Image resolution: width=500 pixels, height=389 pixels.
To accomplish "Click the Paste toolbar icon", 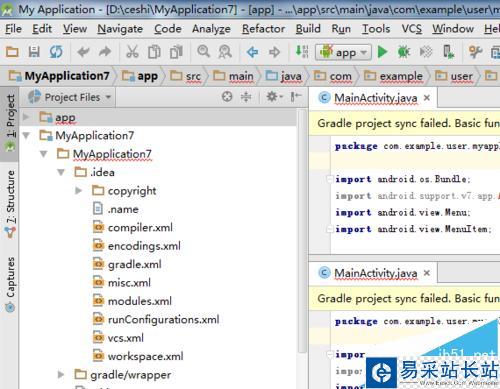I will click(176, 52).
